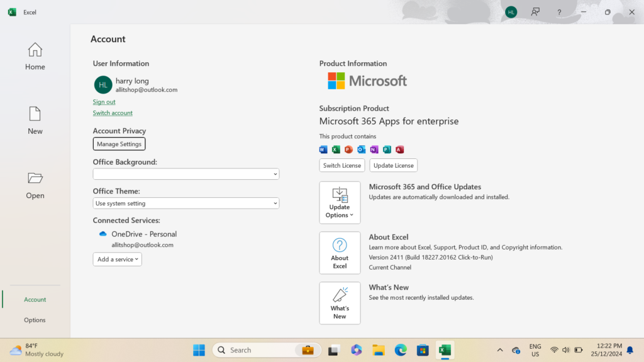Click the OneDrive tray icon
The width and height of the screenshot is (644, 362).
pos(516,350)
